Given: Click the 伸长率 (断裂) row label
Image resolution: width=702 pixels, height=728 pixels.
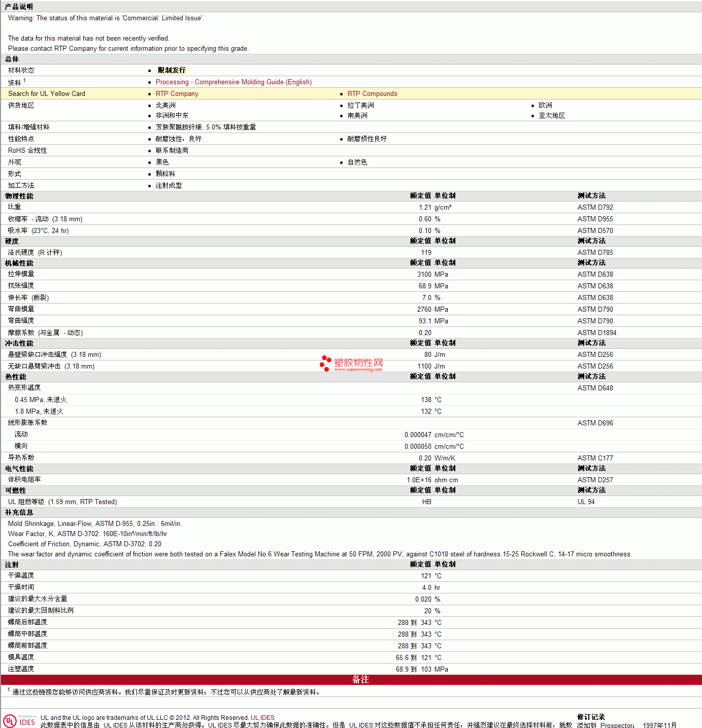Looking at the screenshot, I should pyautogui.click(x=28, y=298).
